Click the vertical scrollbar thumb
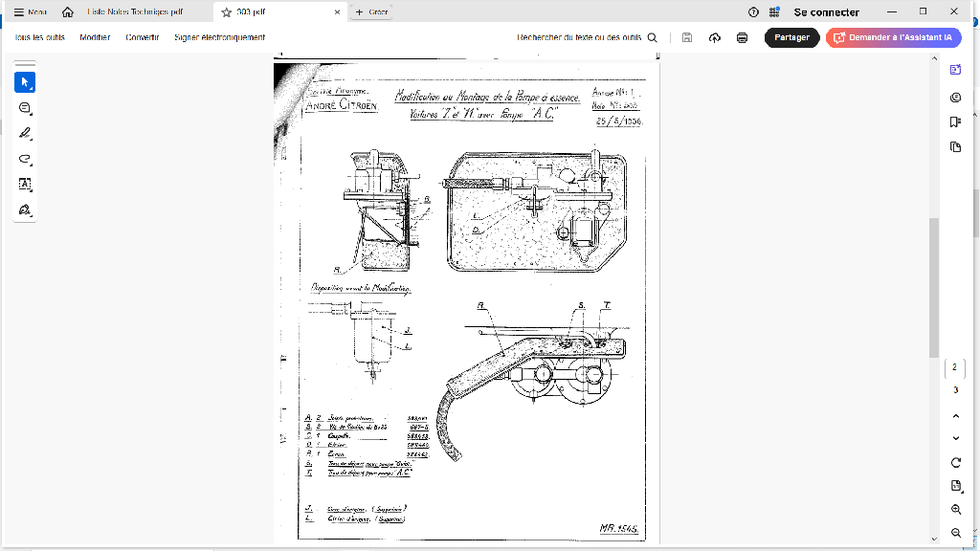The width and height of the screenshot is (980, 551). pos(934,287)
